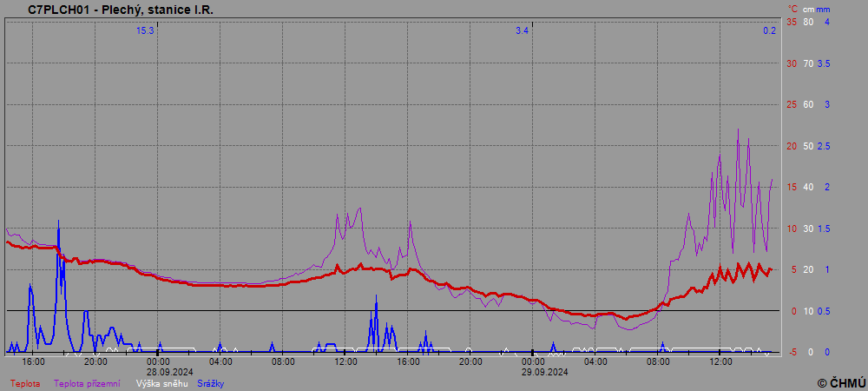This screenshot has height=391, width=868.
Task: Toggle the Výška sněhu legend entry
Action: click(161, 383)
